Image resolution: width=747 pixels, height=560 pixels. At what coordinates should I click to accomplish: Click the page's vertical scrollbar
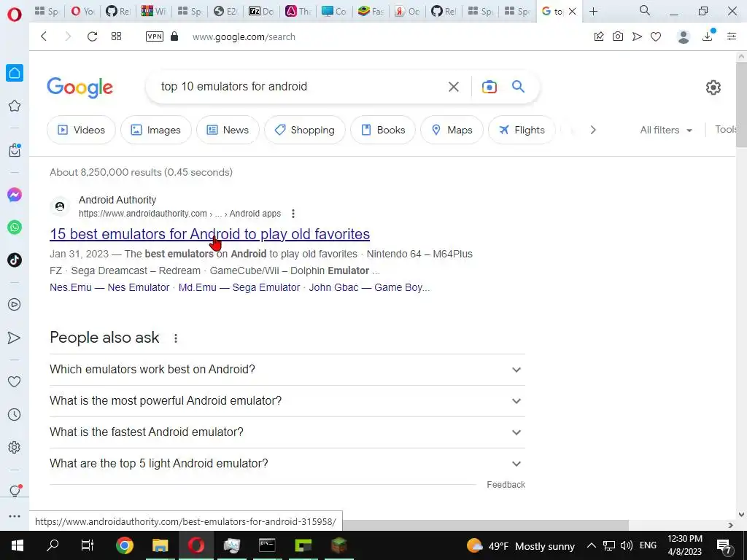[741, 105]
